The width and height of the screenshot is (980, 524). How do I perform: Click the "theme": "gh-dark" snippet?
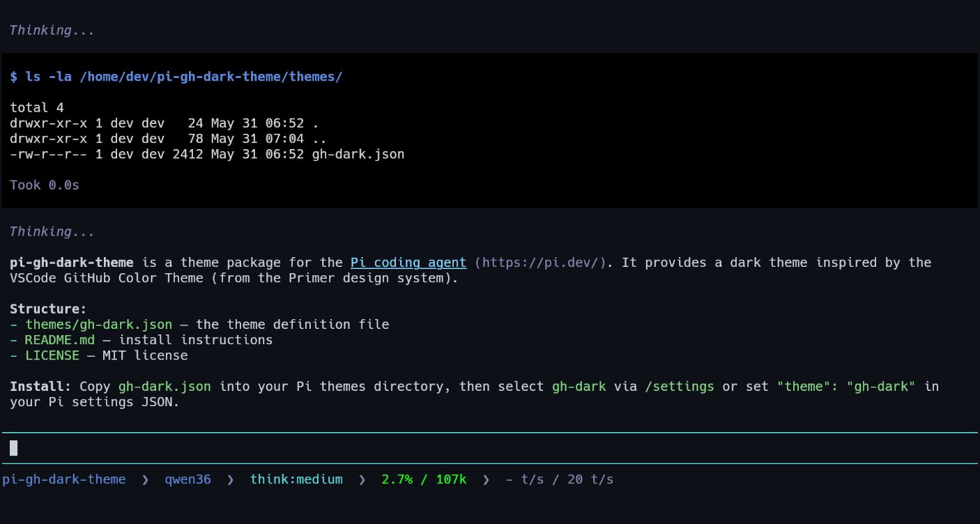tap(846, 386)
